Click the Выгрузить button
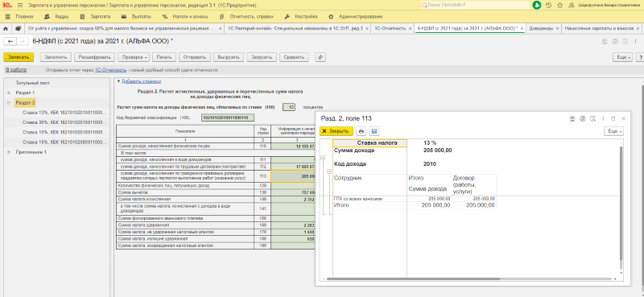 (229, 57)
